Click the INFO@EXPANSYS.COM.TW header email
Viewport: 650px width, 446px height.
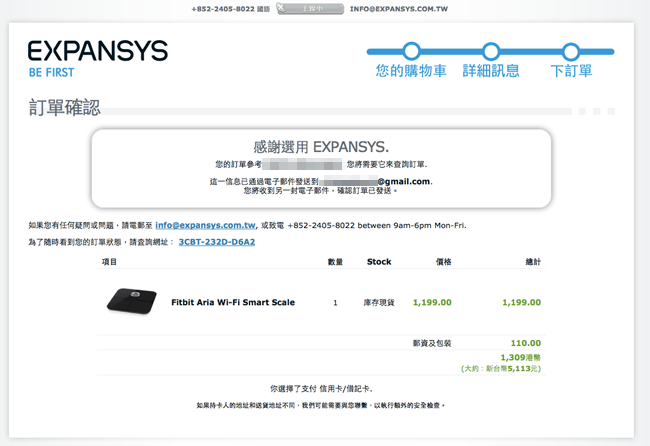point(399,9)
